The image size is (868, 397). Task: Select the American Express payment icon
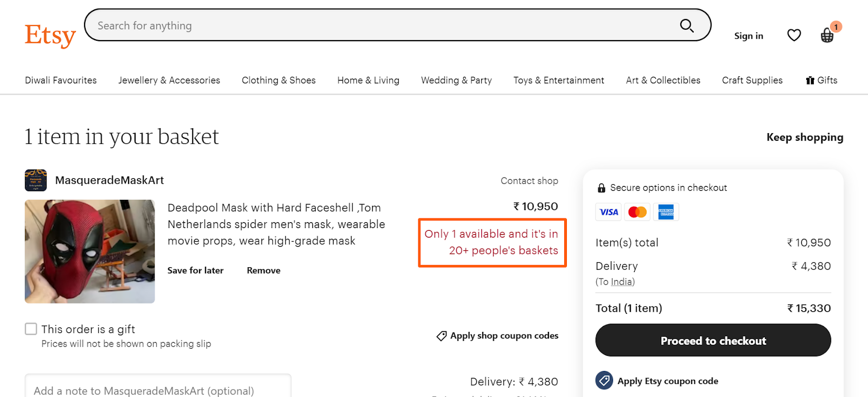click(x=666, y=212)
